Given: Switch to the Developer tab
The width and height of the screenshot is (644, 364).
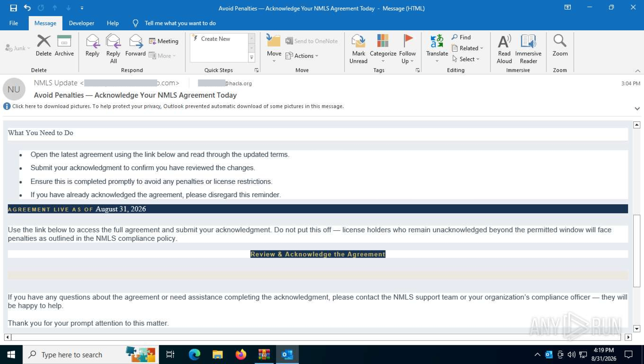Looking at the screenshot, I should pos(81,23).
